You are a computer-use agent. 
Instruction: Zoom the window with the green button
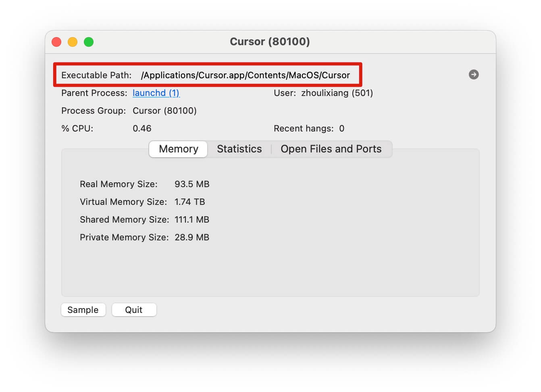pyautogui.click(x=89, y=42)
